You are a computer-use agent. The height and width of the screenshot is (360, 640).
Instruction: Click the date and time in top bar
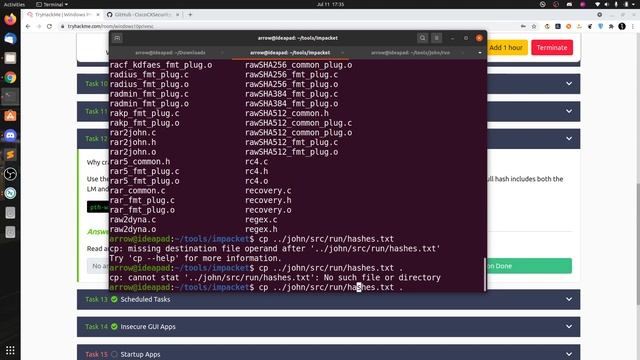pos(330,4)
